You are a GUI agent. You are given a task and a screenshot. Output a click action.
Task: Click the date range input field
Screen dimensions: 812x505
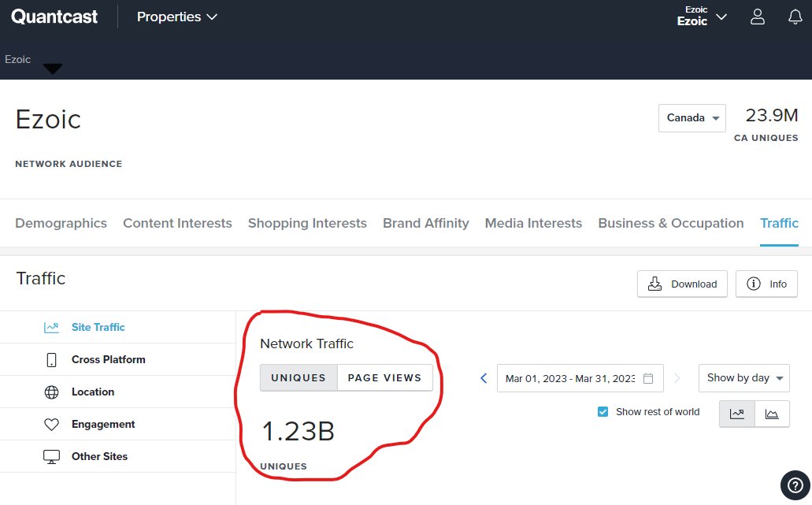pos(580,378)
